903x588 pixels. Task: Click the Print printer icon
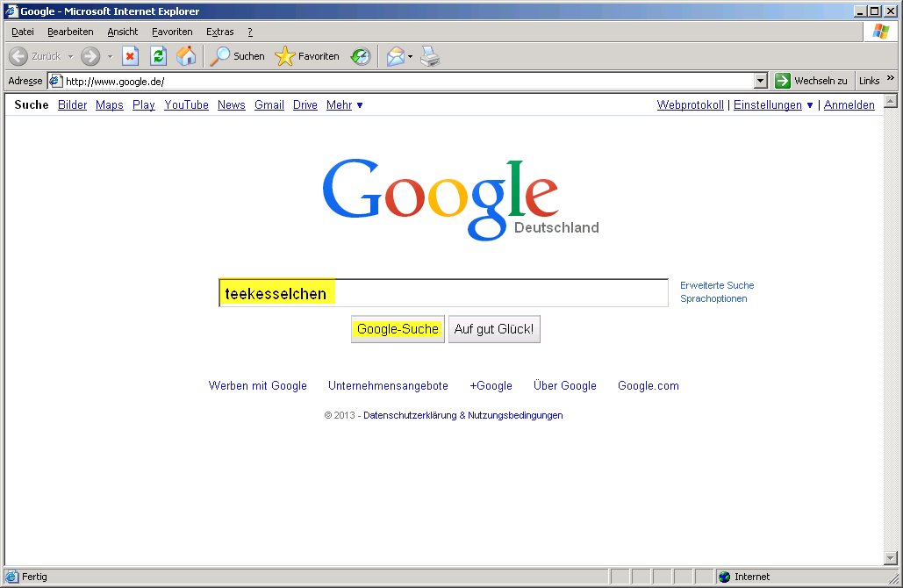pyautogui.click(x=429, y=56)
